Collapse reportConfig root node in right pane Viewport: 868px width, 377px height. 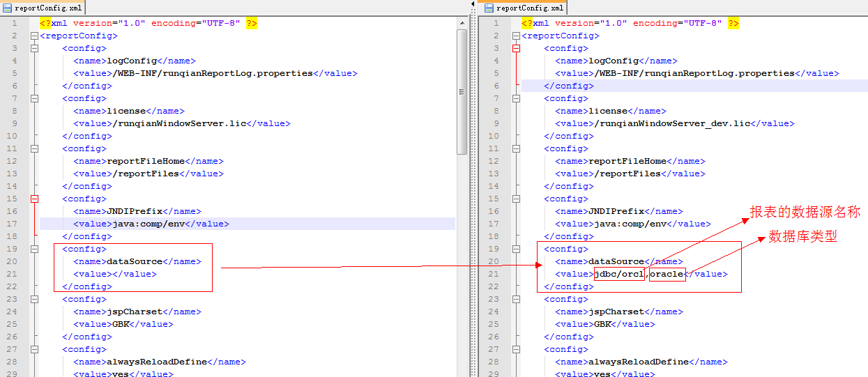tap(516, 36)
